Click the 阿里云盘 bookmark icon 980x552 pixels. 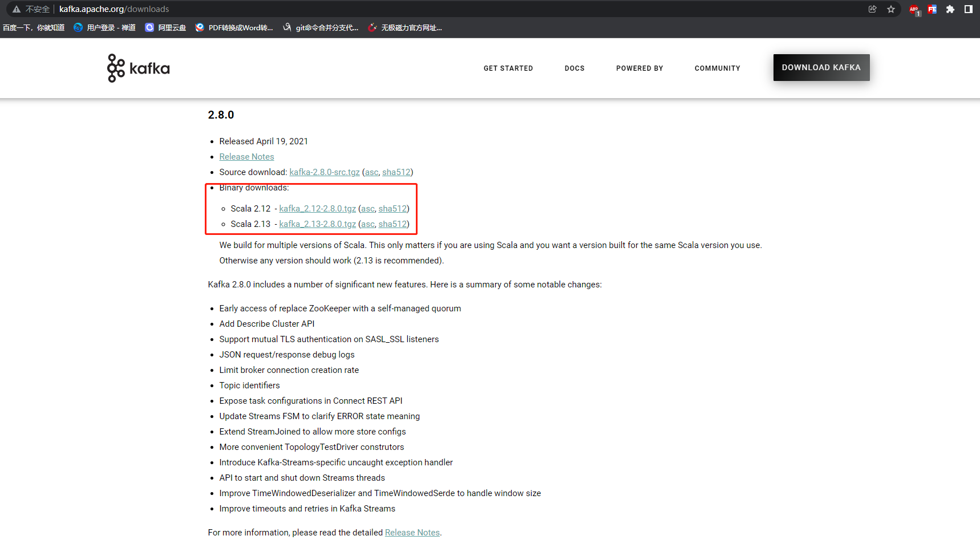pyautogui.click(x=149, y=27)
